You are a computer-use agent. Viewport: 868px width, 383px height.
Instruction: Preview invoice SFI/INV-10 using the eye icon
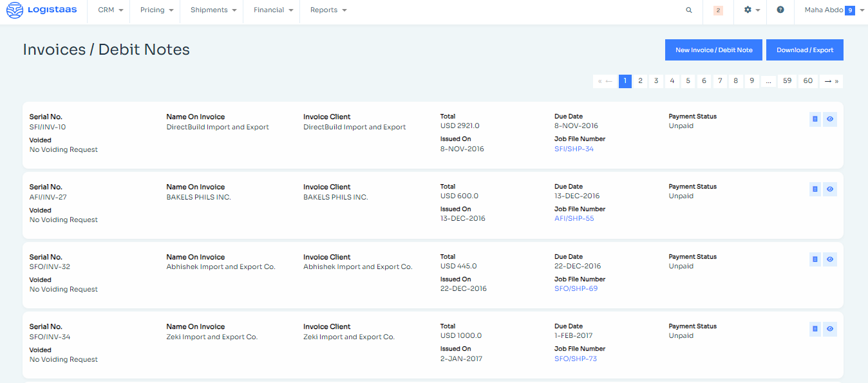point(829,118)
